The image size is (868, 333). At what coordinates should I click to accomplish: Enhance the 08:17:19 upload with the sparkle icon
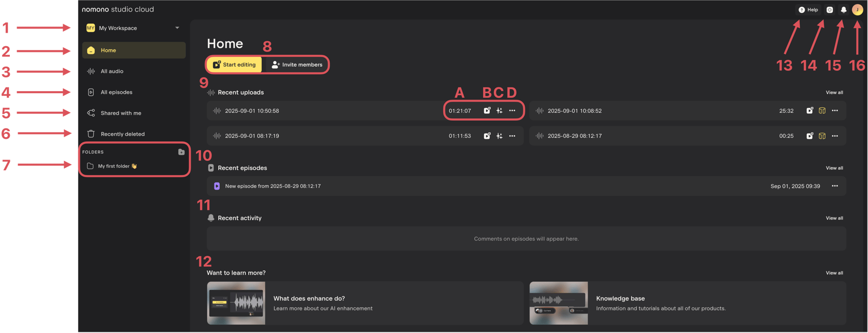[500, 136]
